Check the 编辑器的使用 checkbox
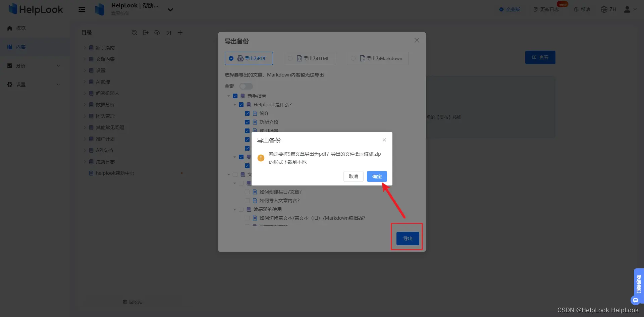The image size is (644, 317). click(241, 209)
